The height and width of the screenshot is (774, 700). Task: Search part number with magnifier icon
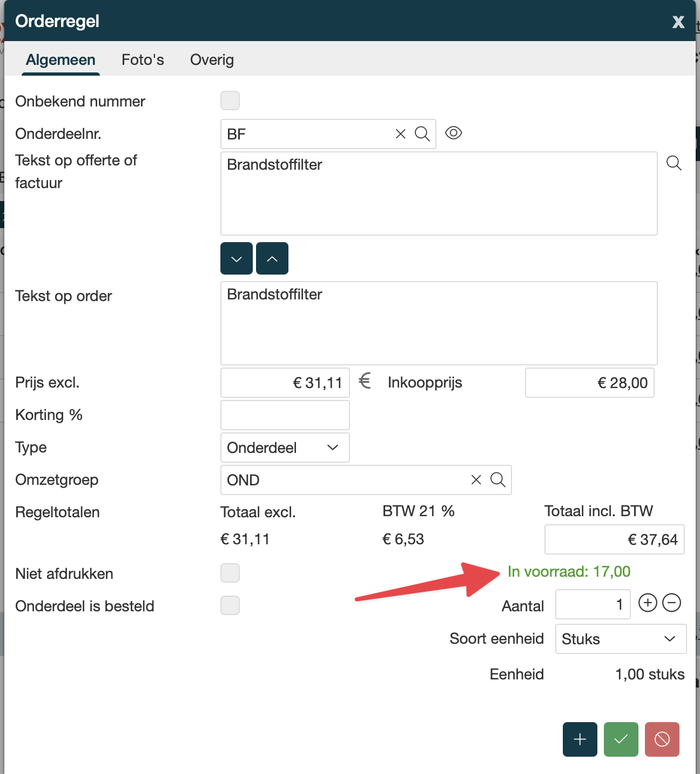[422, 134]
